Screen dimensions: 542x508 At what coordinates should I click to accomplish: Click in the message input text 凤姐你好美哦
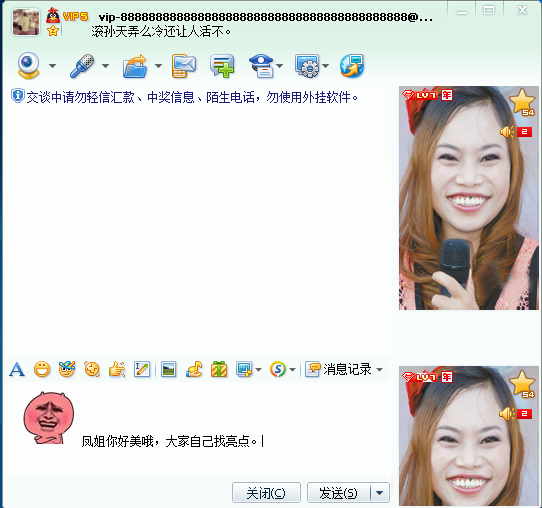(x=118, y=441)
